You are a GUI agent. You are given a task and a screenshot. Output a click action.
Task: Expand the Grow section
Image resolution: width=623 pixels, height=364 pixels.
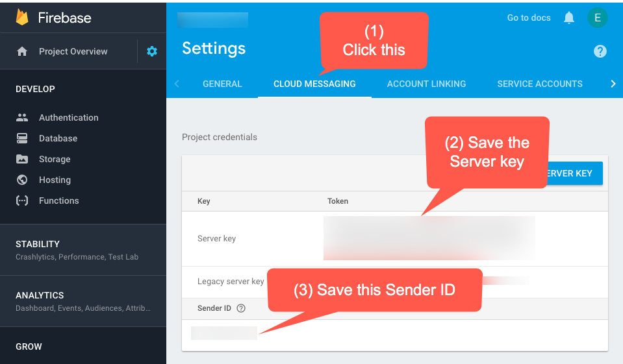(x=83, y=346)
